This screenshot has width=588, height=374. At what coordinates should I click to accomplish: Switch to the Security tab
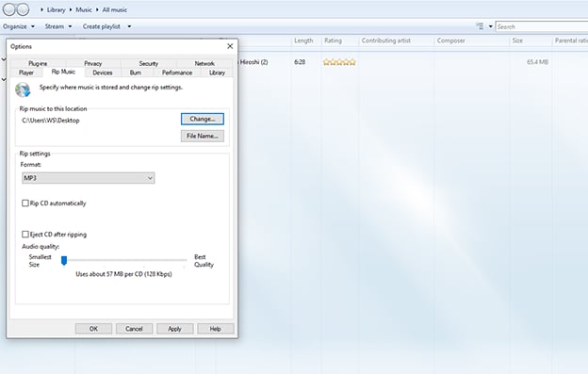(x=149, y=63)
